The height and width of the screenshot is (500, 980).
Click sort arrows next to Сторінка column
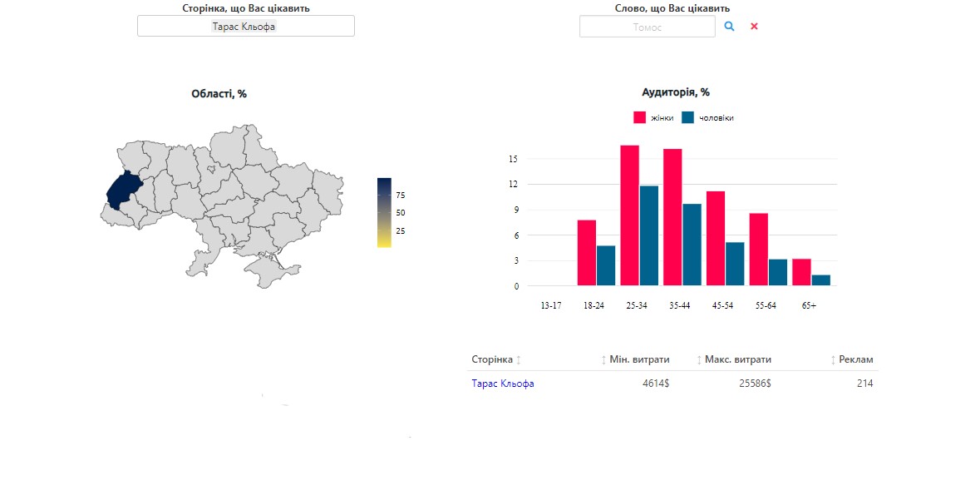[519, 360]
